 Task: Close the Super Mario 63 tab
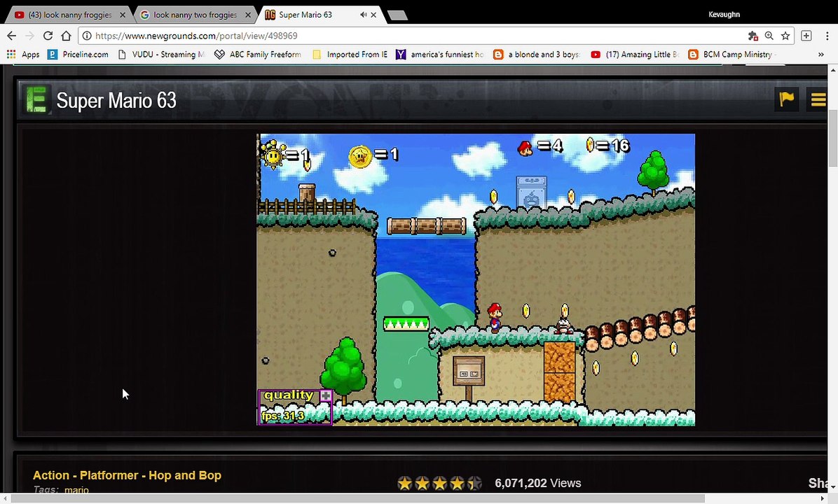373,15
